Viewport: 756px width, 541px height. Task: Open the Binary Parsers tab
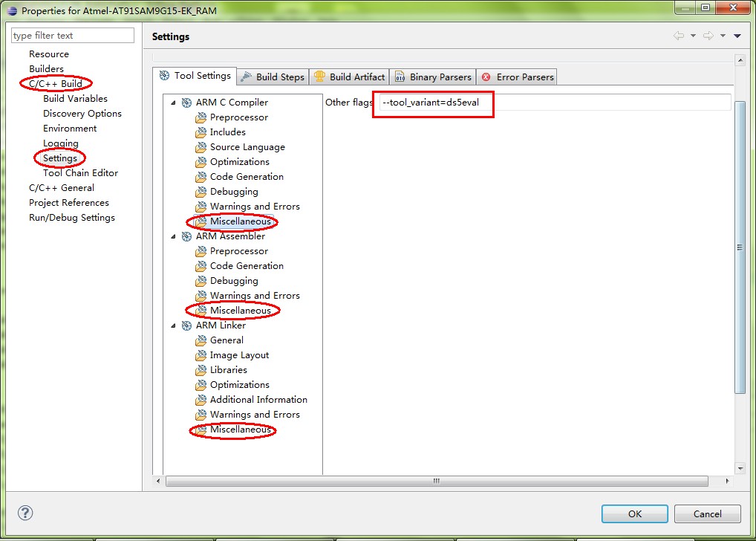433,77
